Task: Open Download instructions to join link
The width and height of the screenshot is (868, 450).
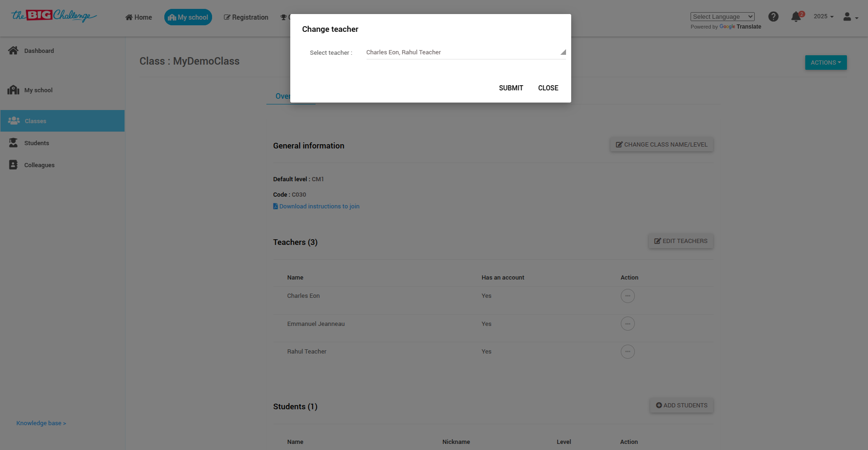Action: 319,206
